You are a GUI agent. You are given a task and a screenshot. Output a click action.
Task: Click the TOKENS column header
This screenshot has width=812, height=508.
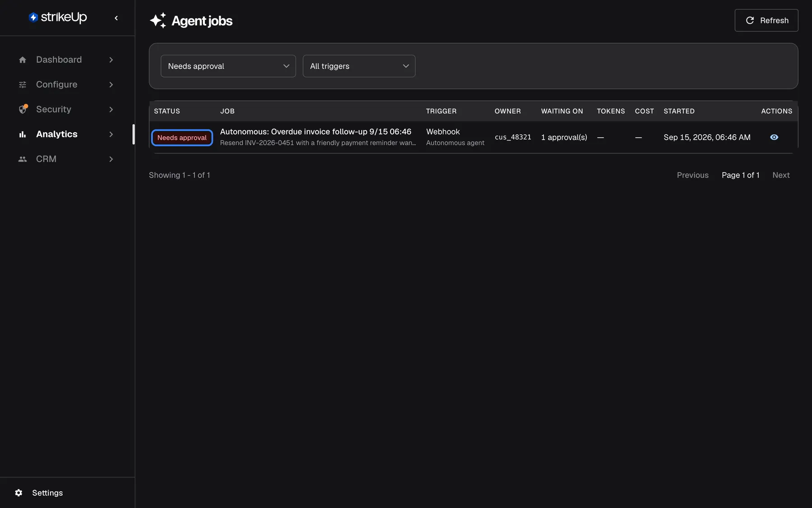pos(611,111)
